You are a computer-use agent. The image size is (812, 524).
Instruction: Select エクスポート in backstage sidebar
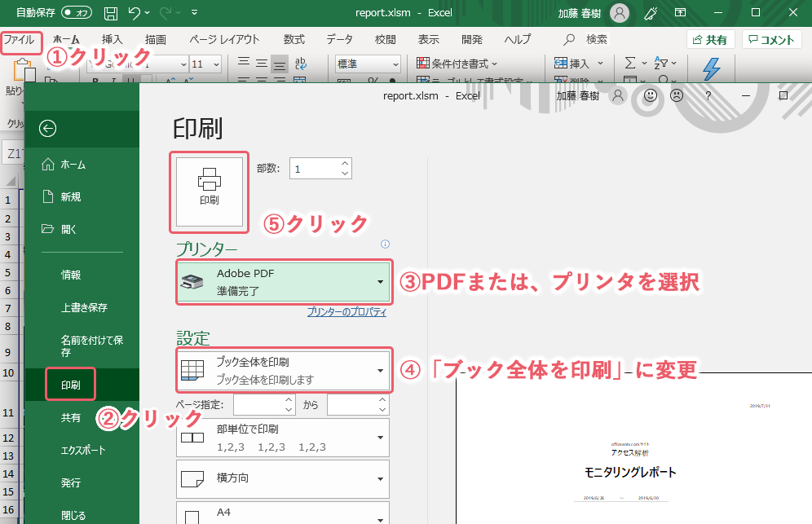82,450
